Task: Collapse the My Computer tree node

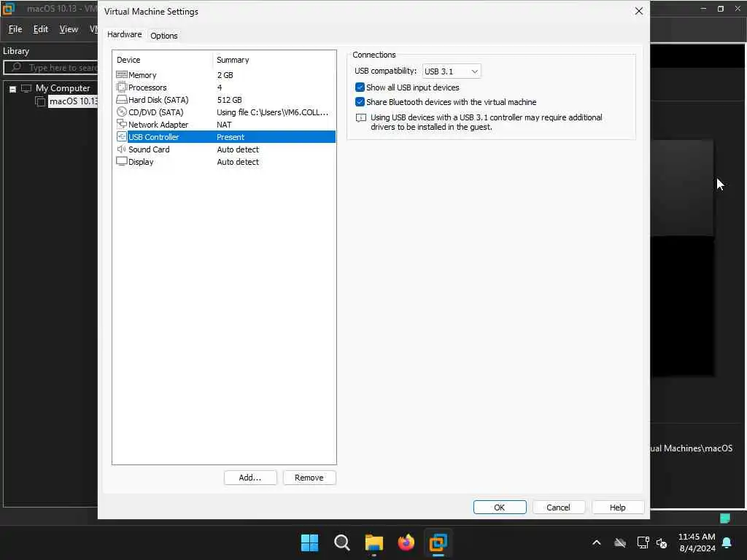Action: pyautogui.click(x=13, y=88)
